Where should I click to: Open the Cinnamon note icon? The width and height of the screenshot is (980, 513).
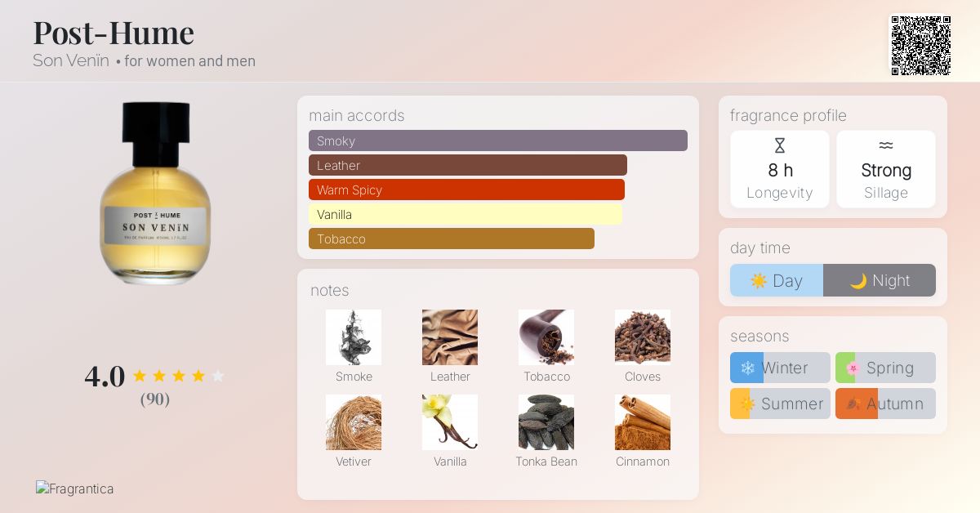643,422
